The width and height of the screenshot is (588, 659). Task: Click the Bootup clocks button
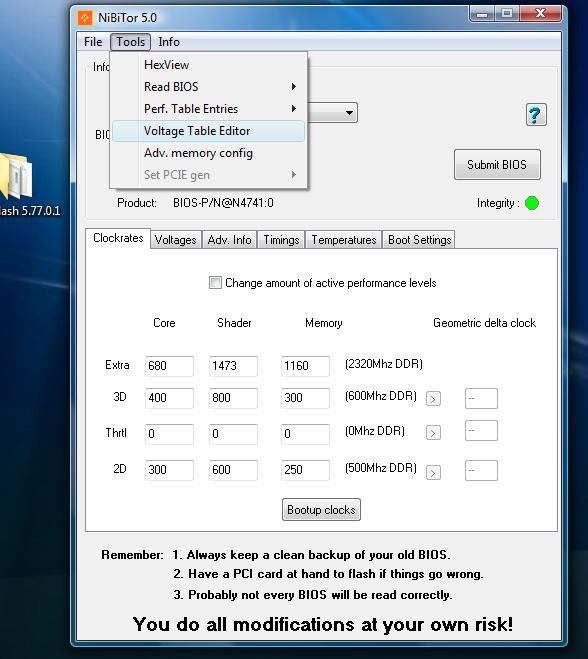[321, 509]
